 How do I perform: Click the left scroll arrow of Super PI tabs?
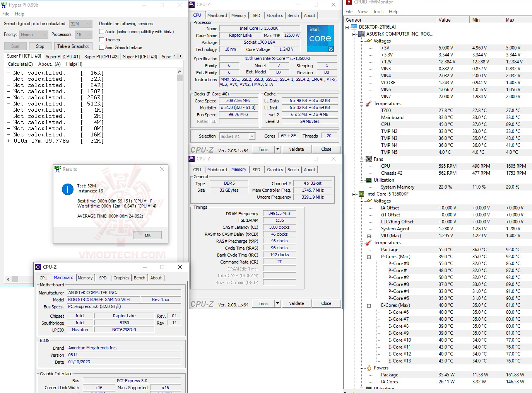(x=175, y=56)
